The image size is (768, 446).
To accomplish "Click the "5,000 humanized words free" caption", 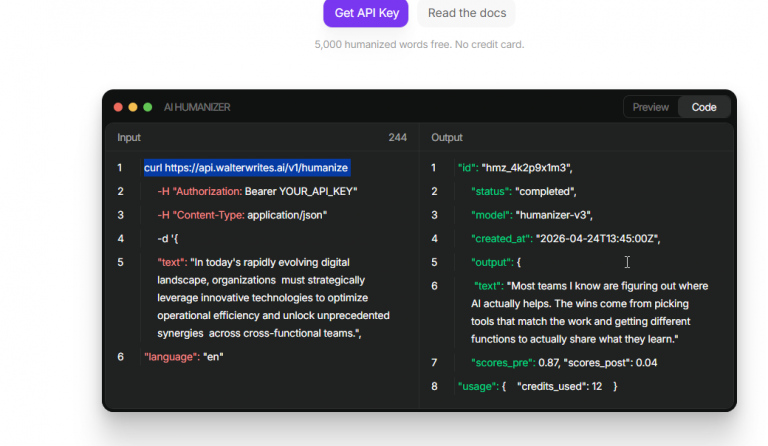I will click(419, 45).
